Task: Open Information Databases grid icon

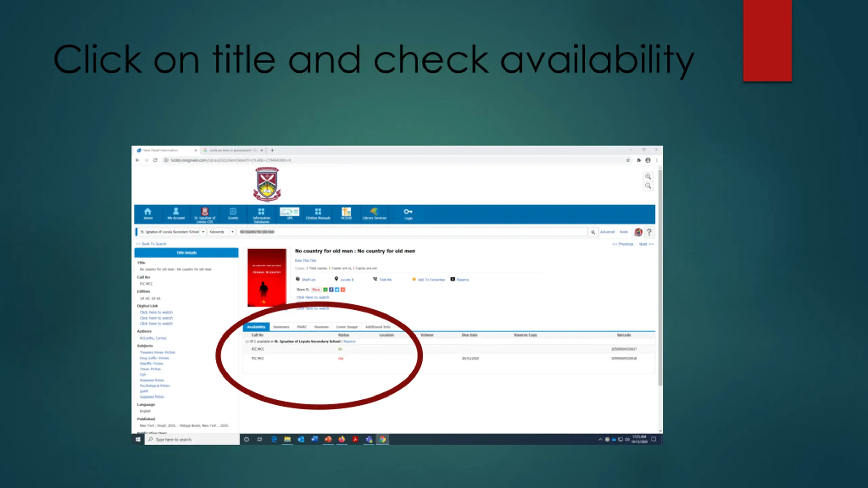Action: (x=261, y=212)
